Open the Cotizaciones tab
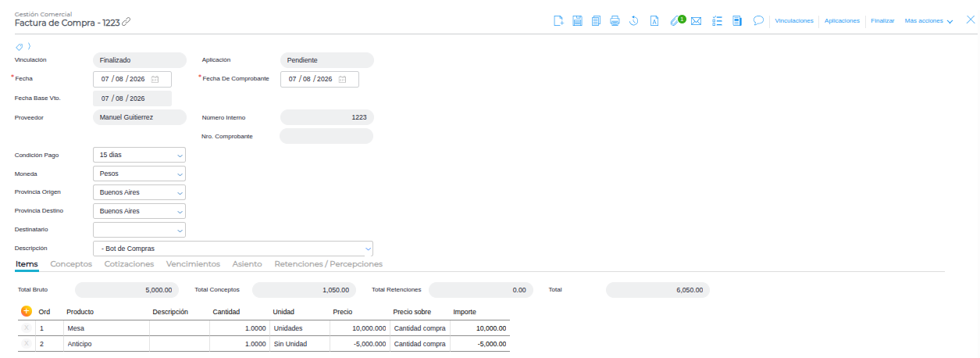Image resolution: width=980 pixels, height=358 pixels. 129,264
